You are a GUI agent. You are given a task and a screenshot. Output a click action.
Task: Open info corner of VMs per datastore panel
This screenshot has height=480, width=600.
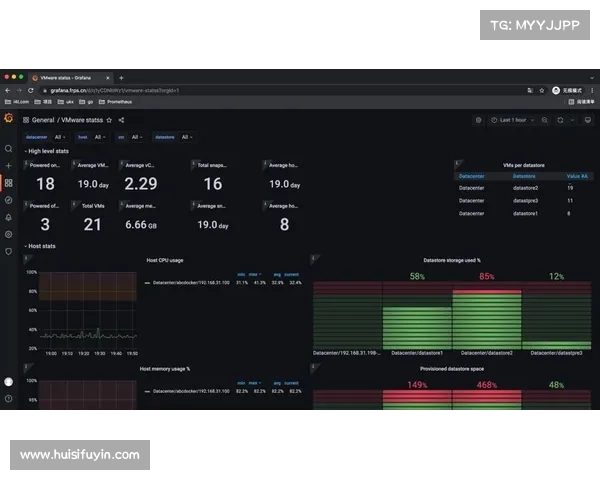[x=457, y=163]
